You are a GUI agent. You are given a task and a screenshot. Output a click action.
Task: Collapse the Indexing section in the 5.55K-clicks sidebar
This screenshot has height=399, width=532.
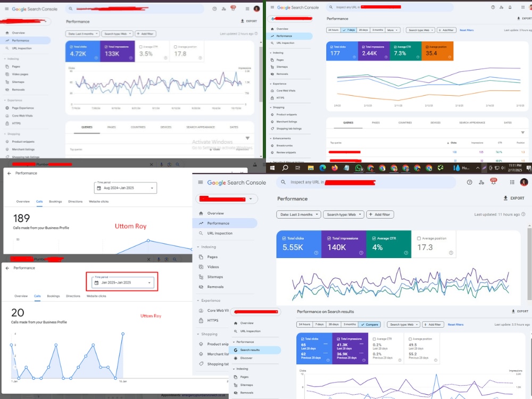[x=206, y=247]
